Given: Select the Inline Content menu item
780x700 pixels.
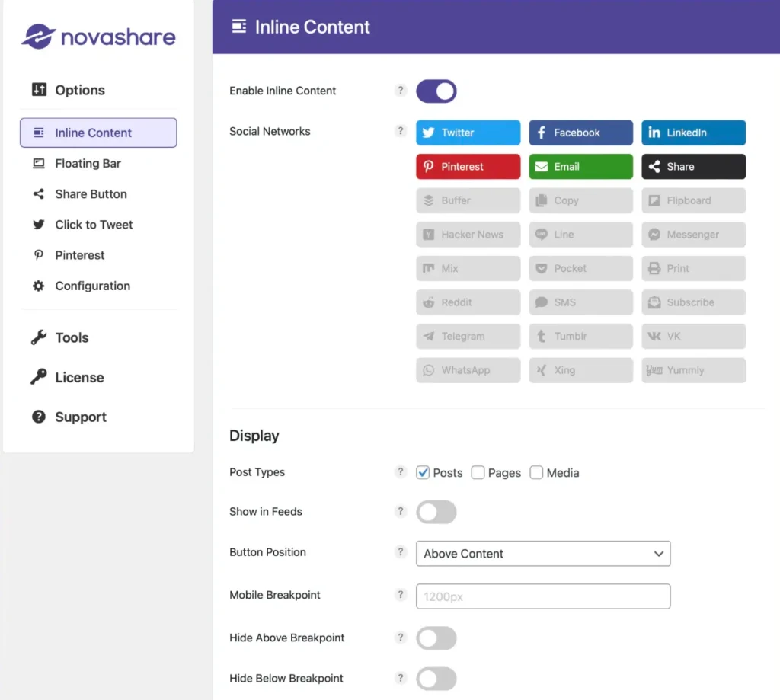Looking at the screenshot, I should click(91, 133).
